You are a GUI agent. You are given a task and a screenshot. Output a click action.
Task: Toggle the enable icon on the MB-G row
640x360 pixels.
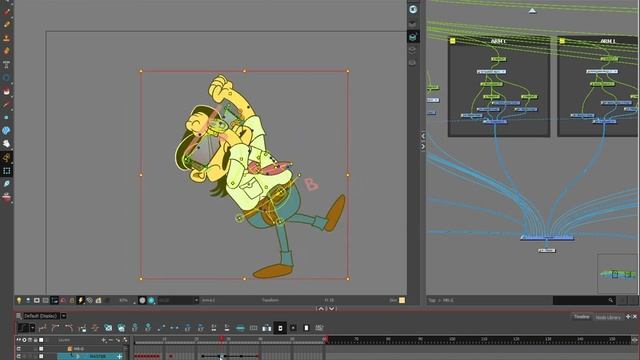coord(18,349)
